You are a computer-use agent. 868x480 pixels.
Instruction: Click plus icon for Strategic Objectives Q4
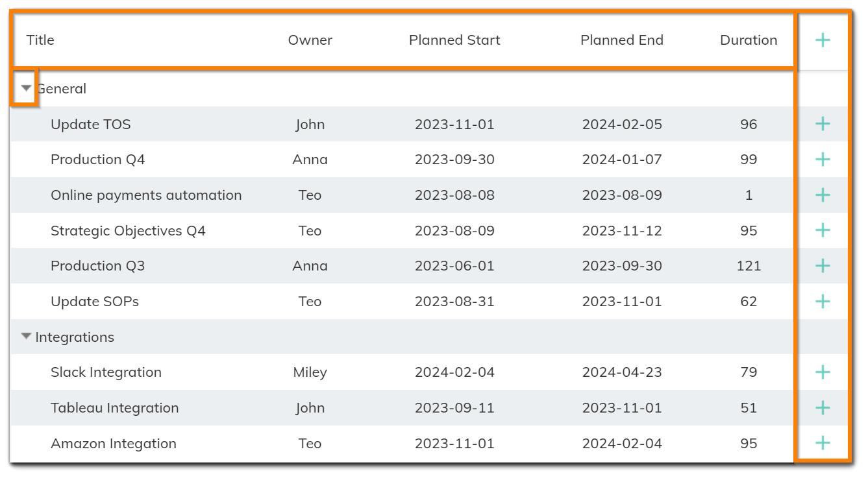(x=823, y=230)
